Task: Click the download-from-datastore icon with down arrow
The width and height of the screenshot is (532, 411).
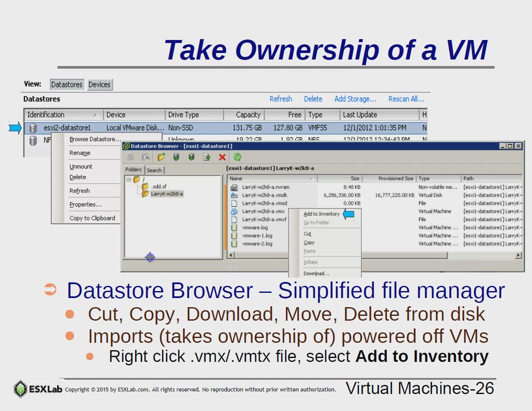Action: 191,157
